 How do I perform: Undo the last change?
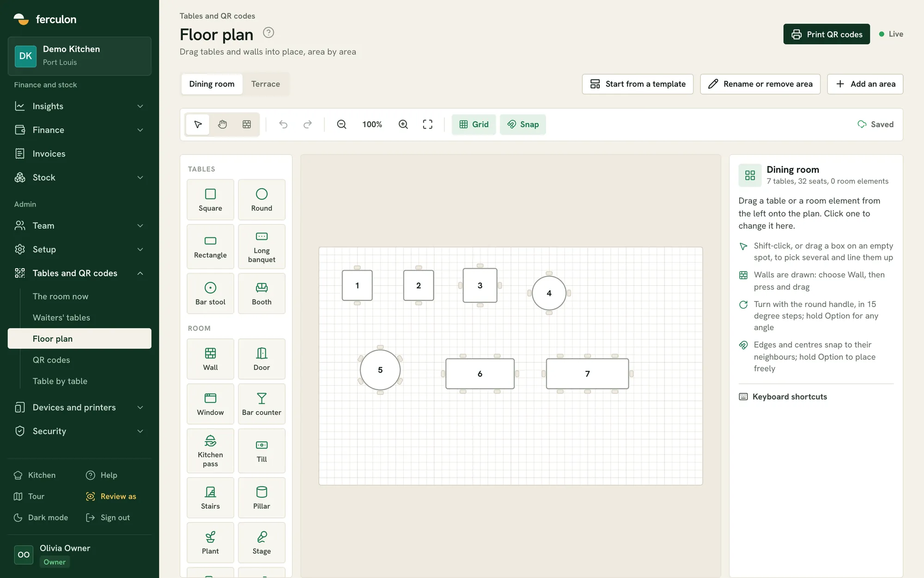[x=283, y=124]
